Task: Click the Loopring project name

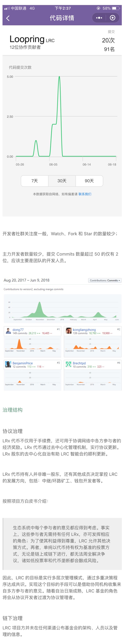Action: (x=27, y=39)
